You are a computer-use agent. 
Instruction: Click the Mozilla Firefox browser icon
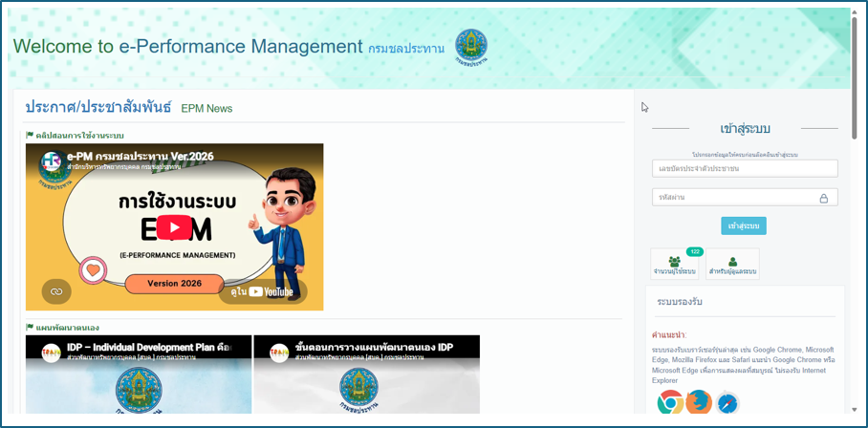pyautogui.click(x=699, y=402)
